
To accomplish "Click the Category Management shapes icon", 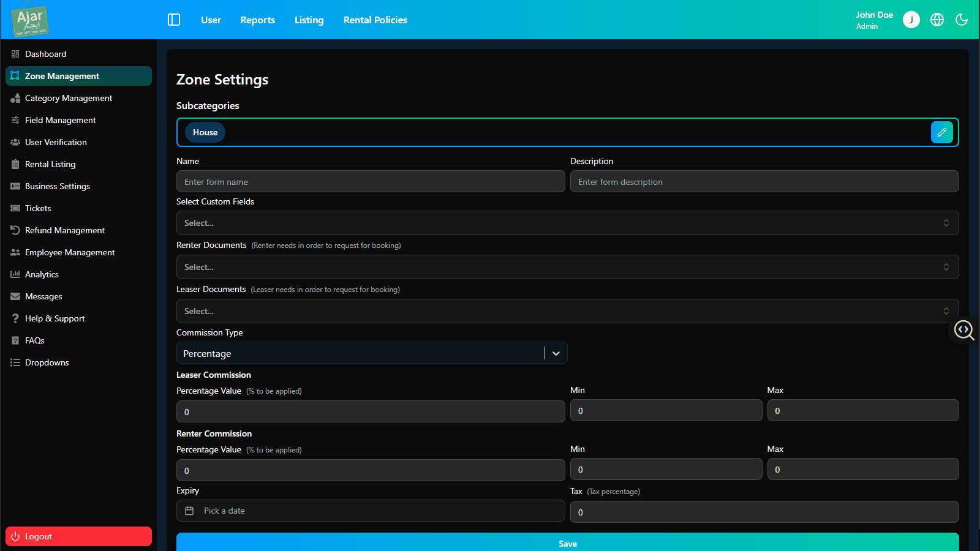I will pyautogui.click(x=15, y=98).
